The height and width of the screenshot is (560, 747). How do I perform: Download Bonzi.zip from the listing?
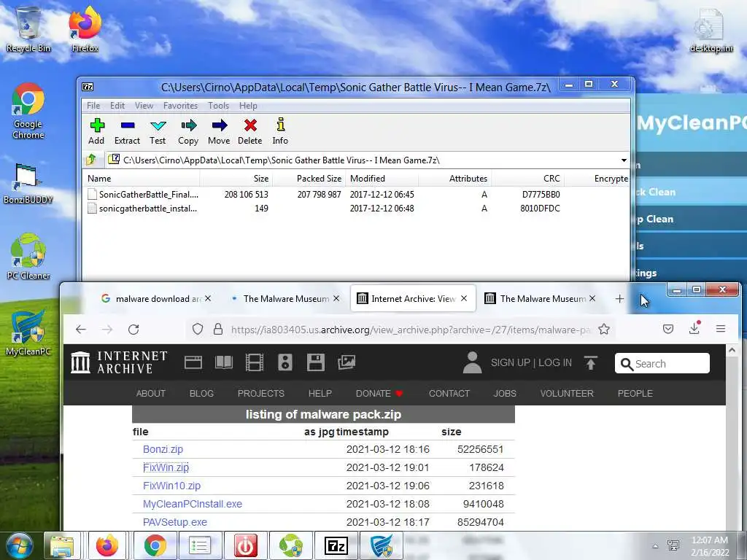(x=163, y=449)
